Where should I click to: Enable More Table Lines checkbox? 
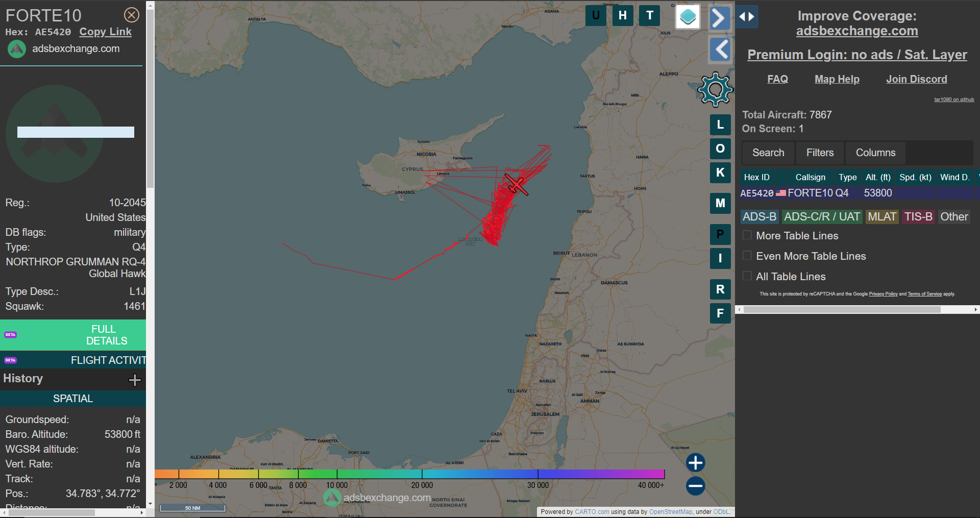click(x=747, y=235)
